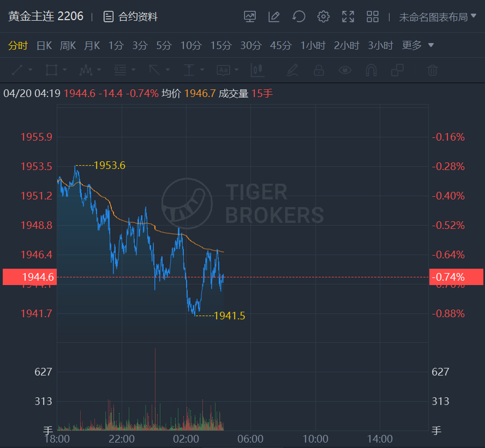Select the 15分 timeframe tab
The image size is (485, 448).
click(220, 45)
